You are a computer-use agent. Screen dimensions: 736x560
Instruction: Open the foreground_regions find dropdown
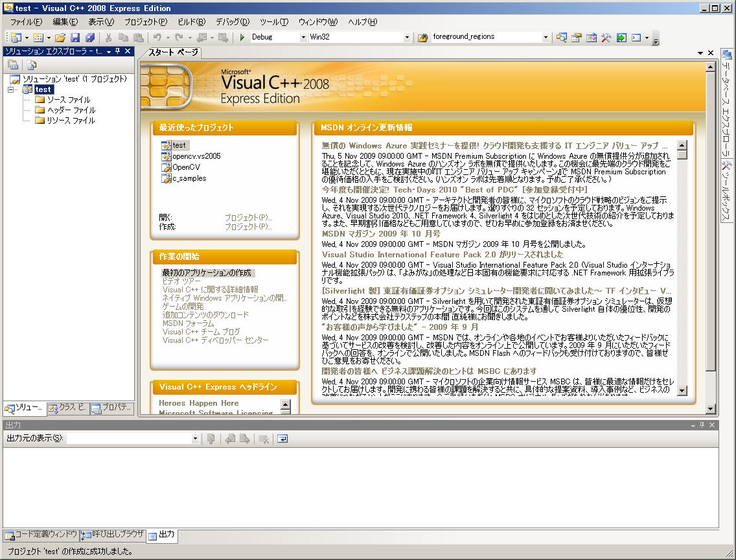click(546, 37)
